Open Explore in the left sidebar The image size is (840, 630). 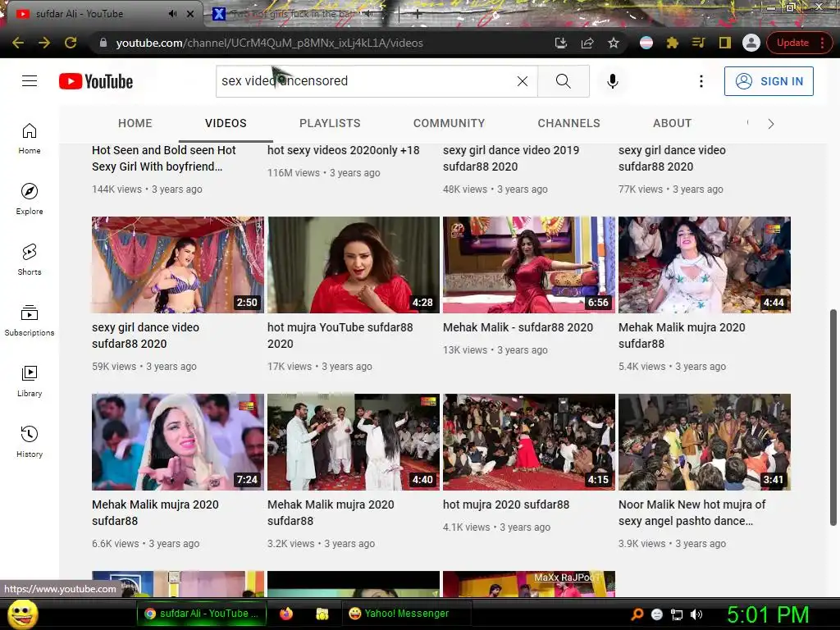pos(30,199)
